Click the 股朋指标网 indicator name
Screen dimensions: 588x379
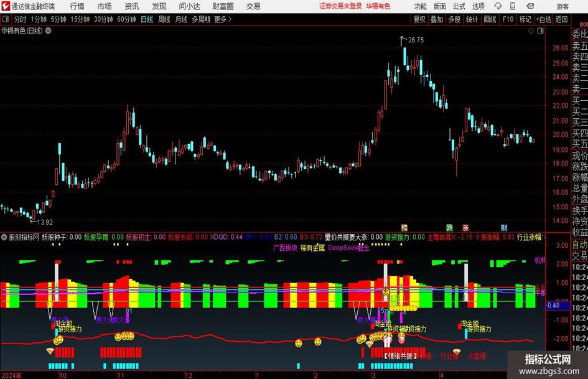(24, 237)
